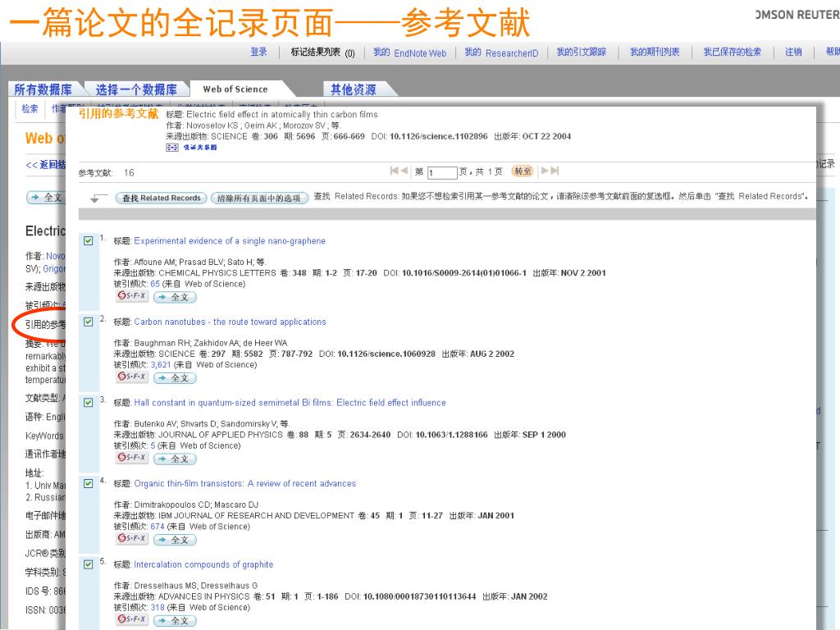Switch to 所有数据库 tab
The image size is (840, 630).
tap(43, 89)
